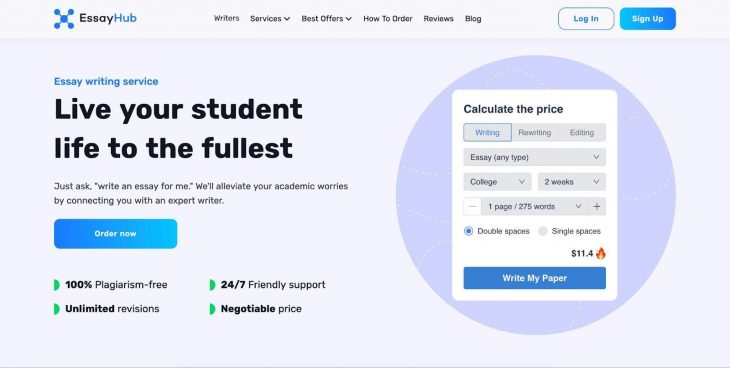Select the Single spaces radio option
Image resolution: width=730 pixels, height=368 pixels.
(543, 231)
